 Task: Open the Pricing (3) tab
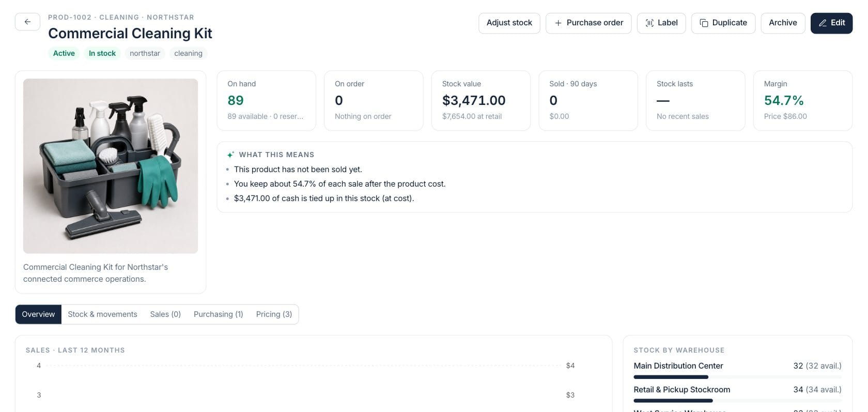tap(274, 314)
